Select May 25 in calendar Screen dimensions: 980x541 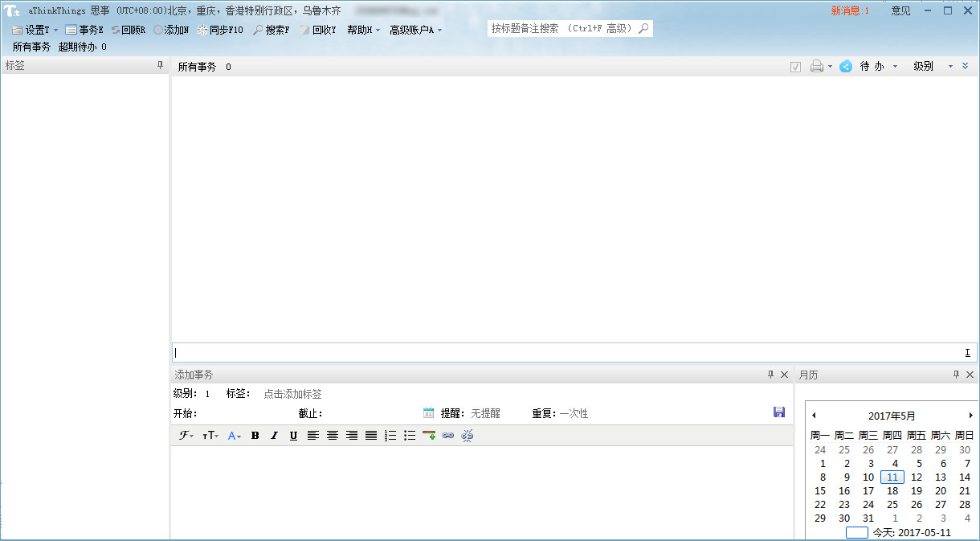[x=892, y=505]
